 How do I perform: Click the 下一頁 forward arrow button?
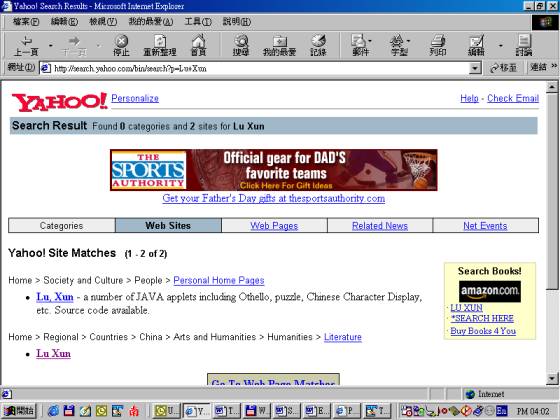tap(74, 46)
